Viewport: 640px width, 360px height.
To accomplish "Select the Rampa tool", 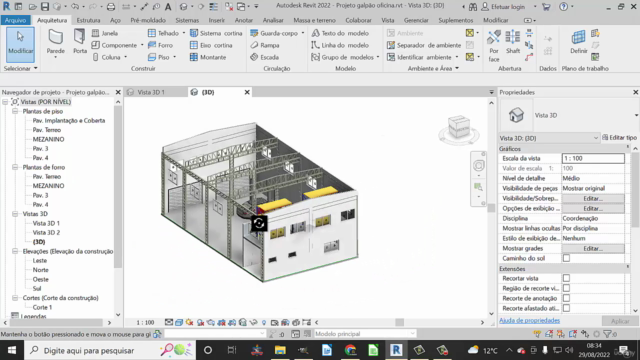I will click(265, 45).
